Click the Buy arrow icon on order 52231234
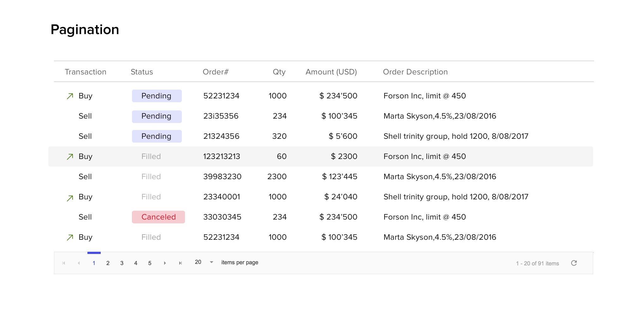The height and width of the screenshot is (318, 644). click(69, 96)
